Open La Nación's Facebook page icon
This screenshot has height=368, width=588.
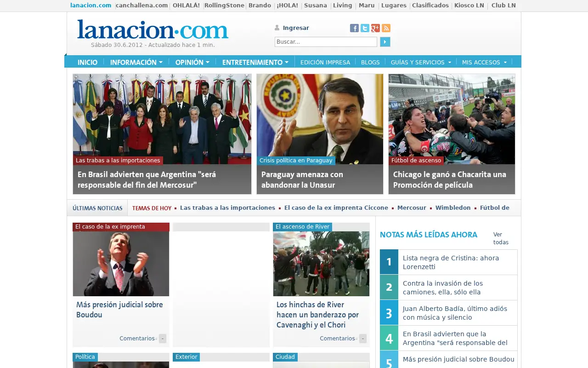pyautogui.click(x=354, y=28)
